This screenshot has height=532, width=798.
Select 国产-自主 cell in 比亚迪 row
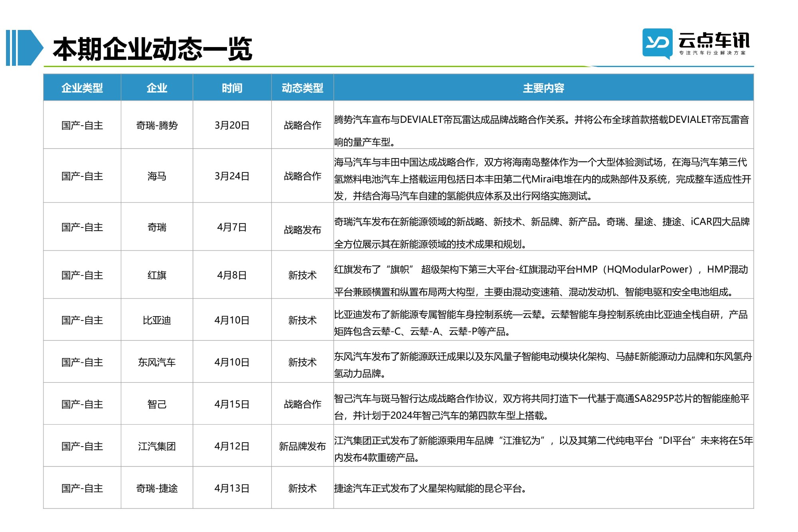pyautogui.click(x=82, y=320)
